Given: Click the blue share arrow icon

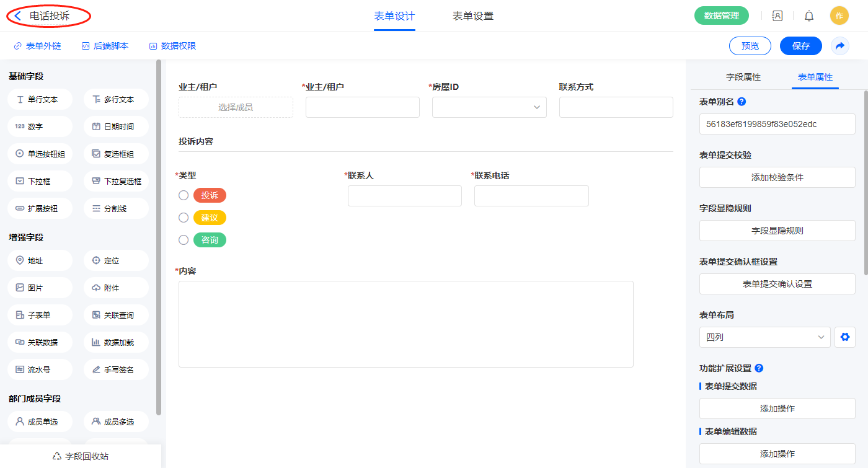Looking at the screenshot, I should click(839, 46).
